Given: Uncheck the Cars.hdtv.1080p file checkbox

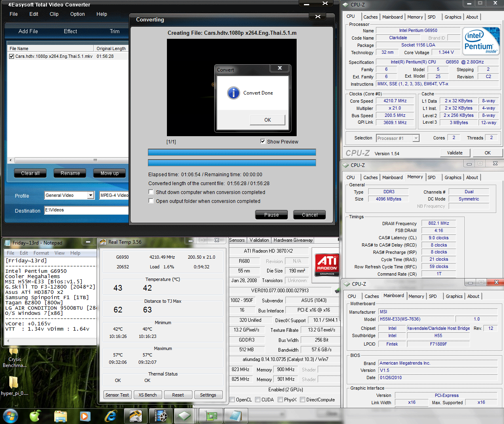Looking at the screenshot, I should tap(12, 56).
